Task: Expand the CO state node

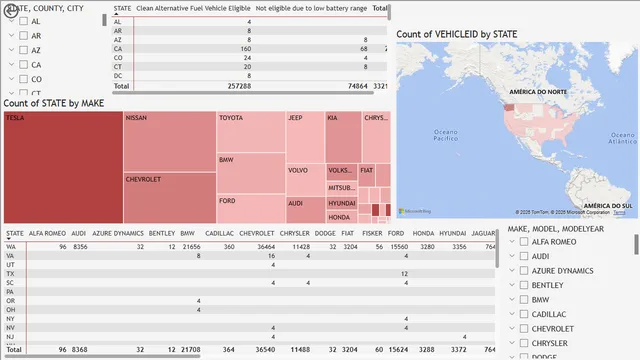Action: point(11,79)
